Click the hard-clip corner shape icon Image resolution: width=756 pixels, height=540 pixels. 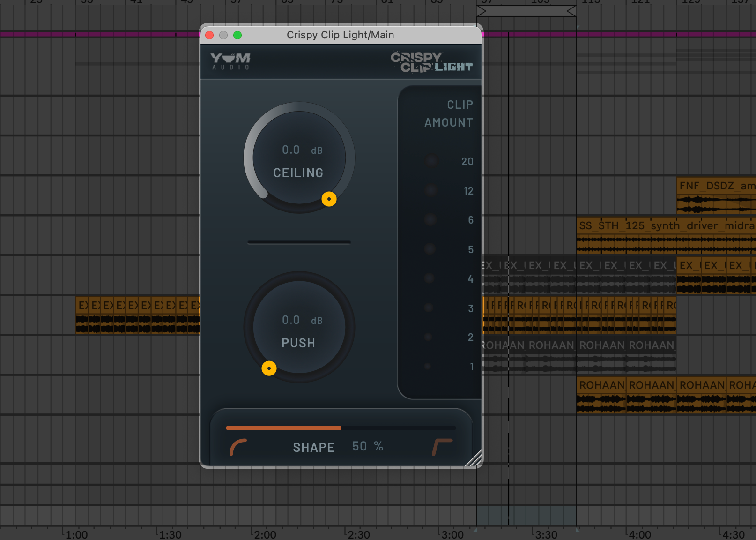pos(442,448)
